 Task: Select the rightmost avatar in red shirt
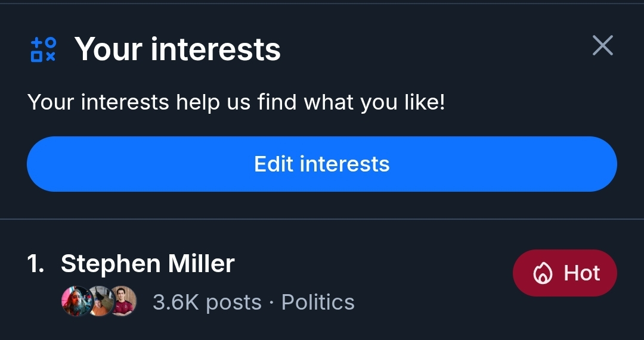coord(123,301)
